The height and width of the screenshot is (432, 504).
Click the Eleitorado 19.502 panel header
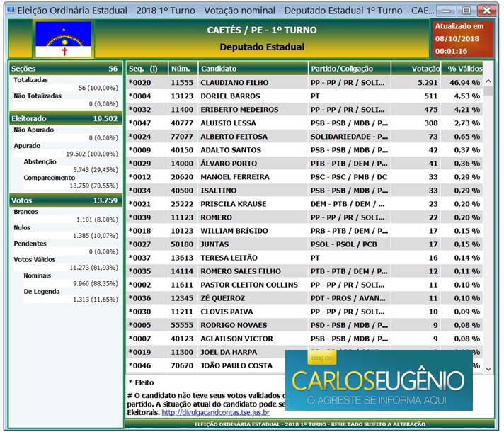coord(66,118)
